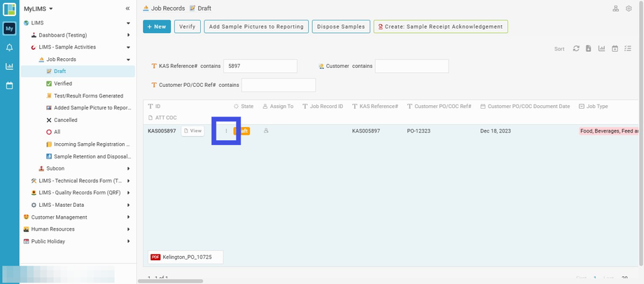Image resolution: width=644 pixels, height=284 pixels.
Task: Click the Dispose Samples button
Action: point(341,27)
